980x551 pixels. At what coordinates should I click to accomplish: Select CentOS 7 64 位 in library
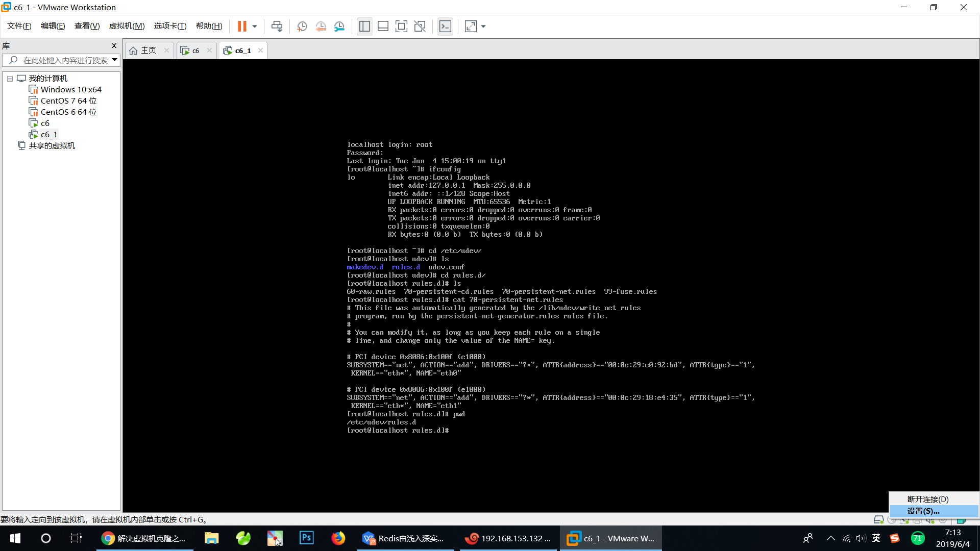pos(68,101)
